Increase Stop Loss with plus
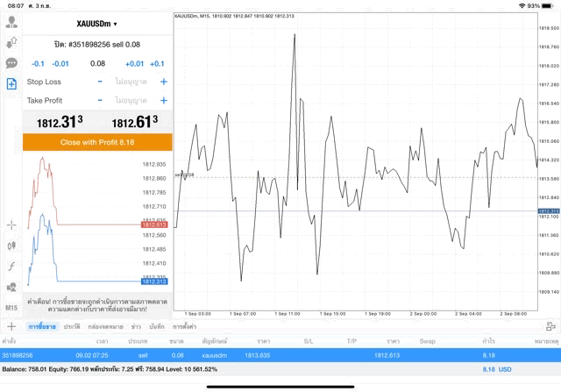 point(164,82)
